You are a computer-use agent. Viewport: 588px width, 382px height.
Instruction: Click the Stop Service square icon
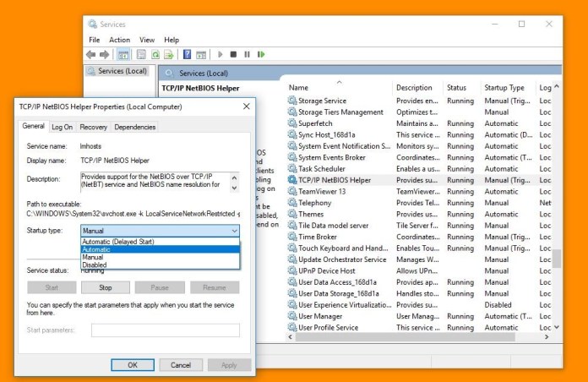click(233, 55)
